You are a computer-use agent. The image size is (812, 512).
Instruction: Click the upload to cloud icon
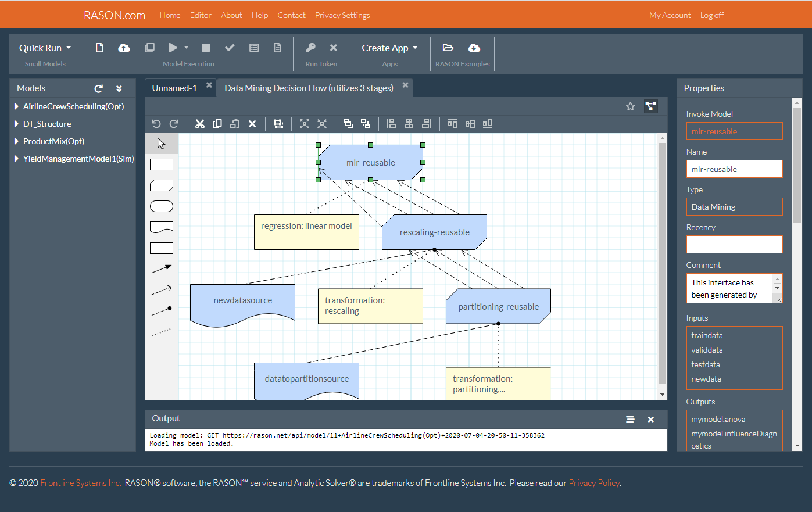(x=124, y=48)
